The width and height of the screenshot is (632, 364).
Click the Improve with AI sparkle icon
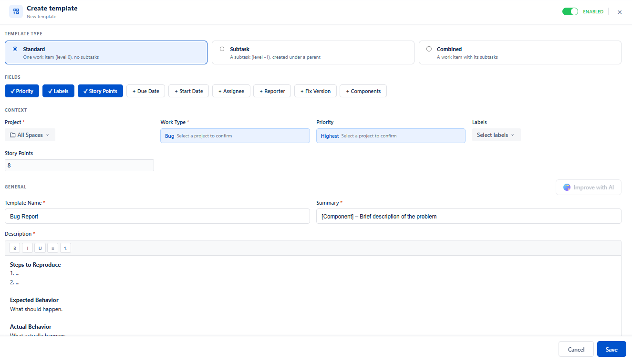click(567, 187)
